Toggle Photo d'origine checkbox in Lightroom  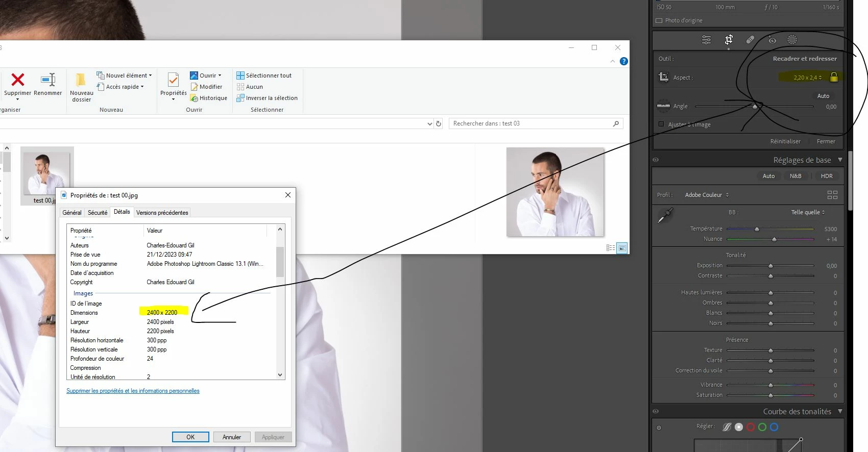click(659, 20)
